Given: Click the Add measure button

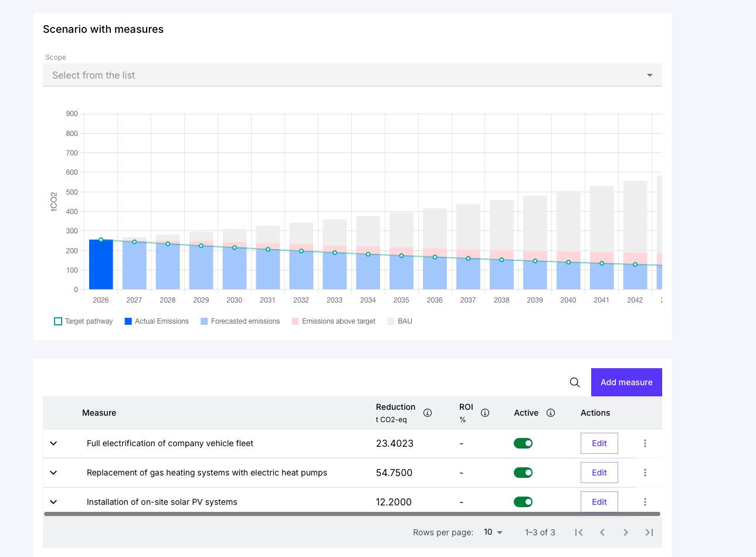Looking at the screenshot, I should click(626, 382).
